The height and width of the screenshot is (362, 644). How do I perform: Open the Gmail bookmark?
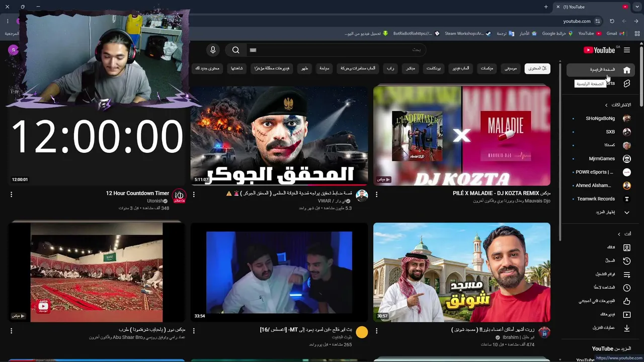point(615,34)
